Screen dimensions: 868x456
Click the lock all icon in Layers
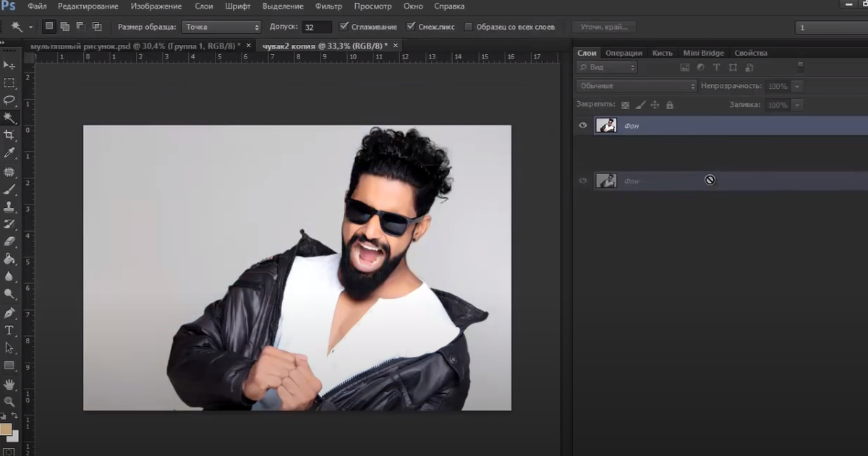point(669,105)
